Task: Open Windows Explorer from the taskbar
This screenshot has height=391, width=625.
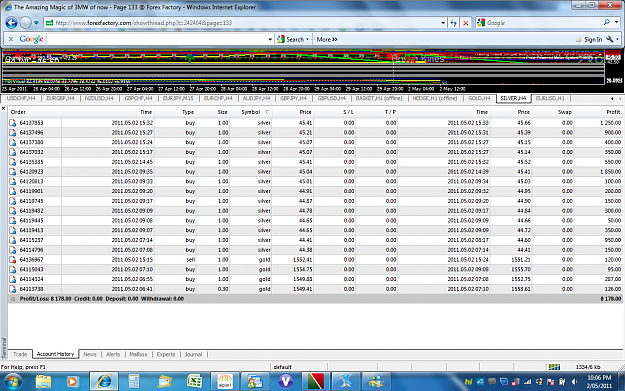Action: (43, 382)
